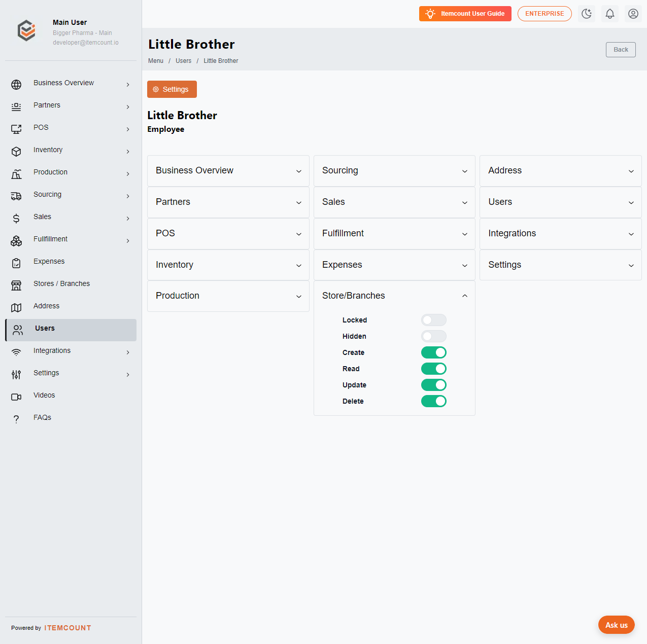
Task: Go to Menu breadcrumb link
Action: click(x=156, y=61)
